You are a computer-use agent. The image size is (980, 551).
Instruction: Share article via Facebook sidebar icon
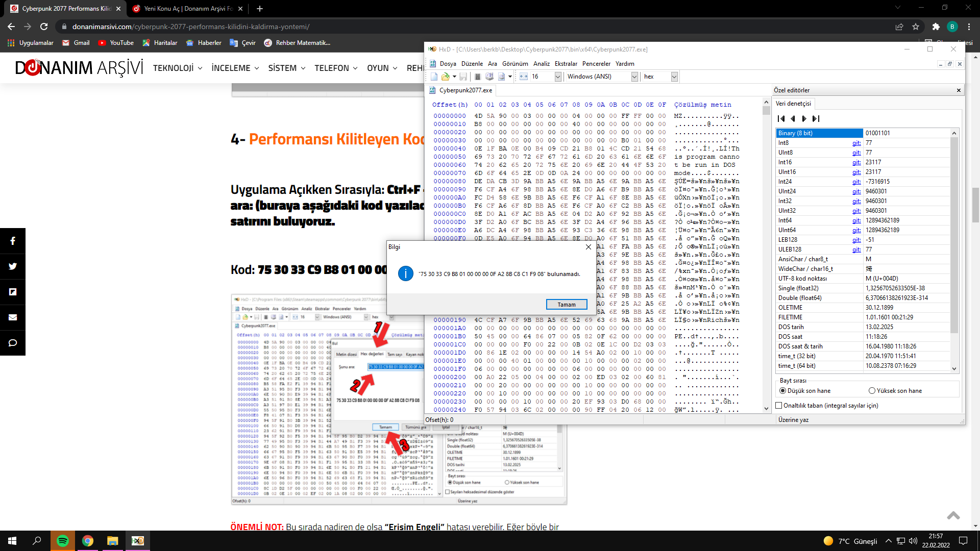coord(13,241)
